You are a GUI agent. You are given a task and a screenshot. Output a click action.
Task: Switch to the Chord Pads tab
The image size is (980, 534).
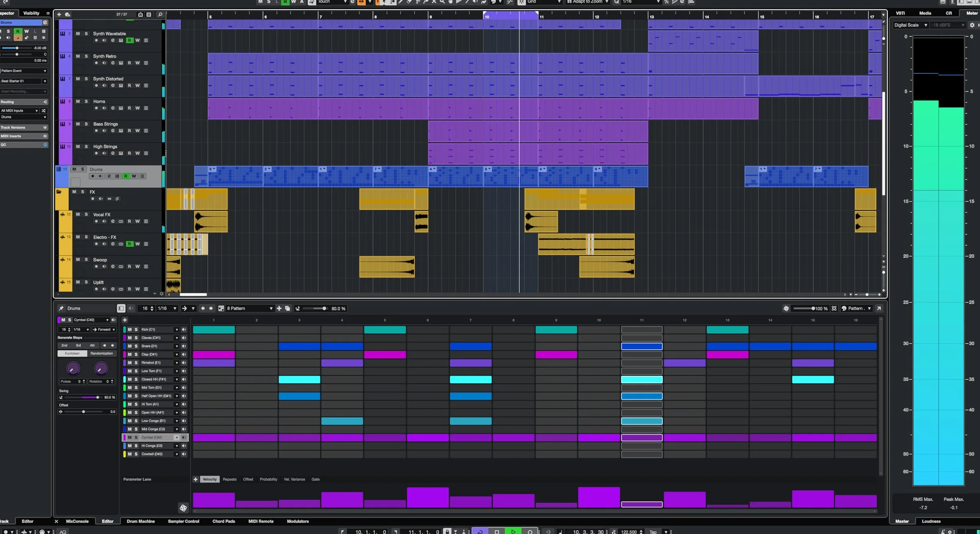(224, 522)
